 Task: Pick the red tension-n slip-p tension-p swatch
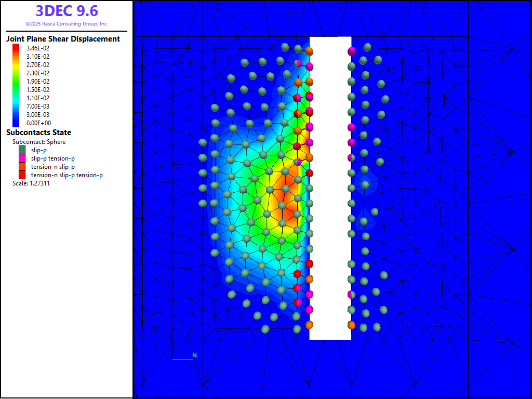click(22, 175)
